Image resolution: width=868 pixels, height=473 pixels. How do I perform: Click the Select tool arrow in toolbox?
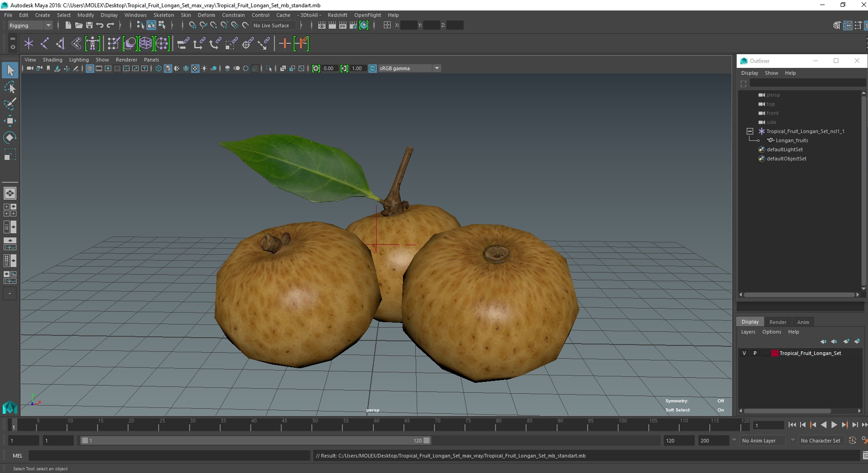(x=10, y=70)
